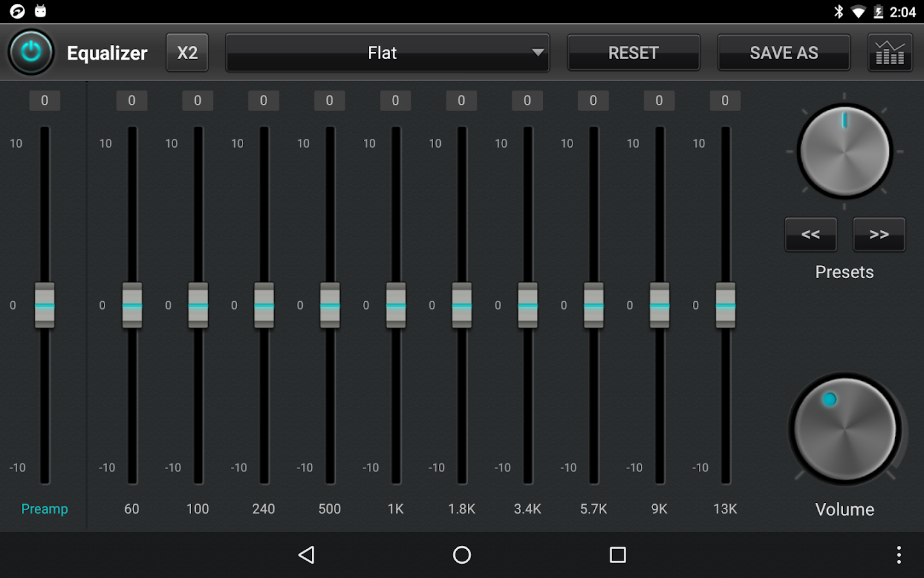Click the 13K gain value box
The width and height of the screenshot is (924, 578).
coord(725,100)
